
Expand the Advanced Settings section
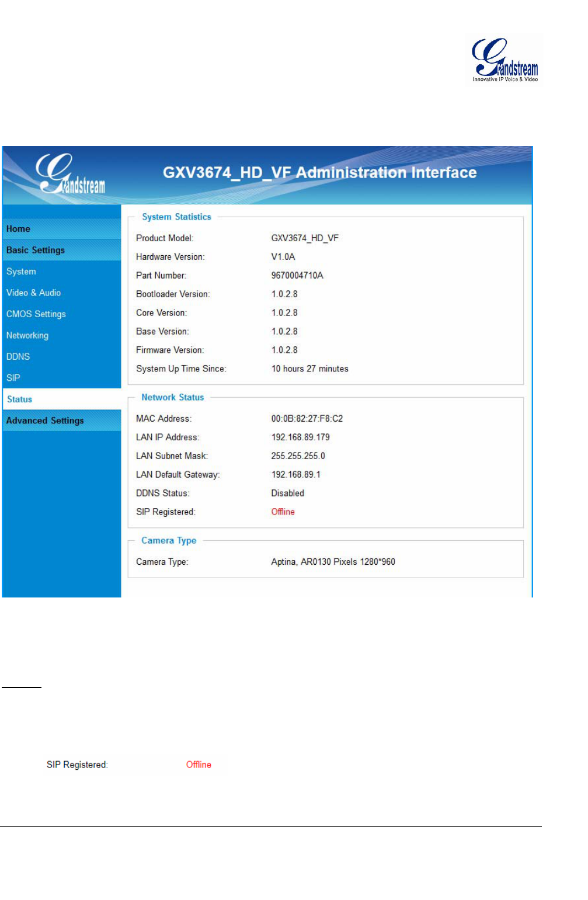pos(61,421)
